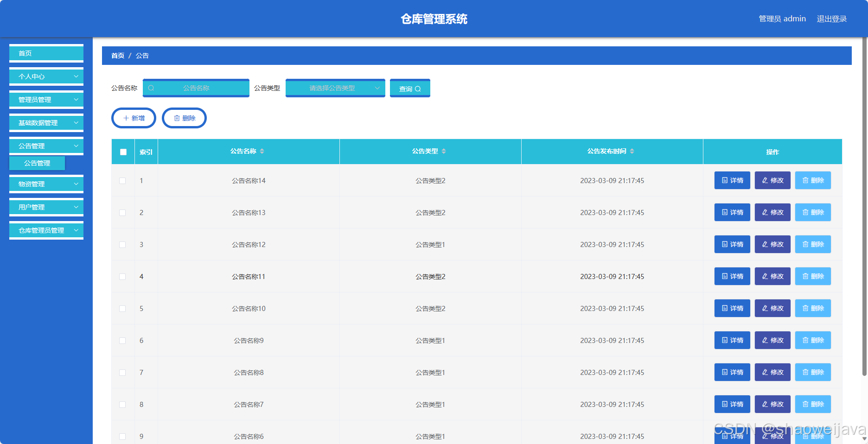Check the checkbox for row 1
This screenshot has height=444, width=868.
point(122,180)
